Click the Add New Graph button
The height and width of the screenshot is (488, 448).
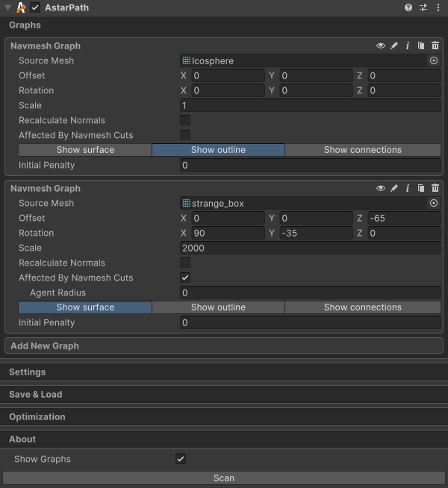coord(45,345)
